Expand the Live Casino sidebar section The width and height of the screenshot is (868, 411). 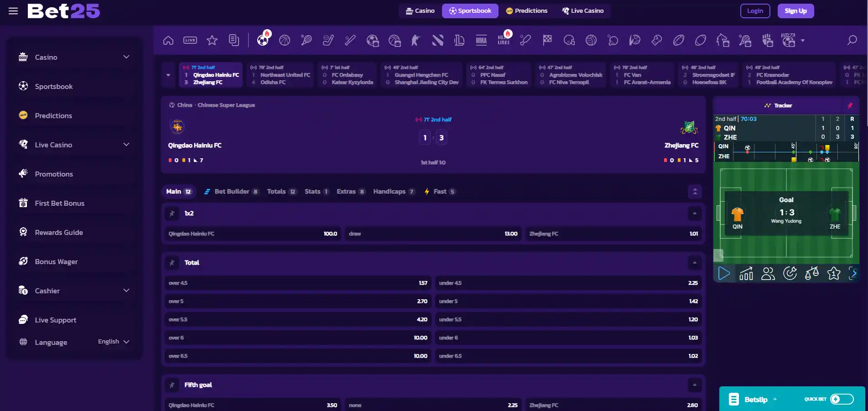point(126,145)
